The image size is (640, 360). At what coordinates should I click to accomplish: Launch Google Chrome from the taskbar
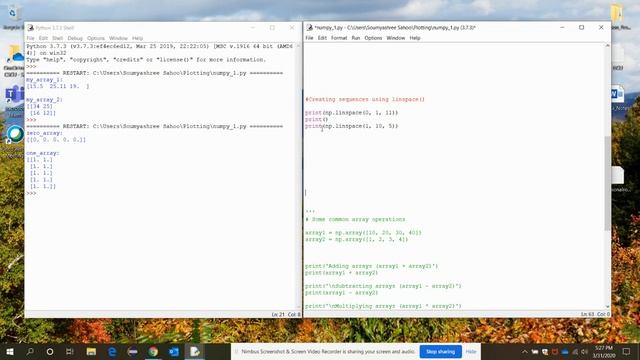pos(153,351)
